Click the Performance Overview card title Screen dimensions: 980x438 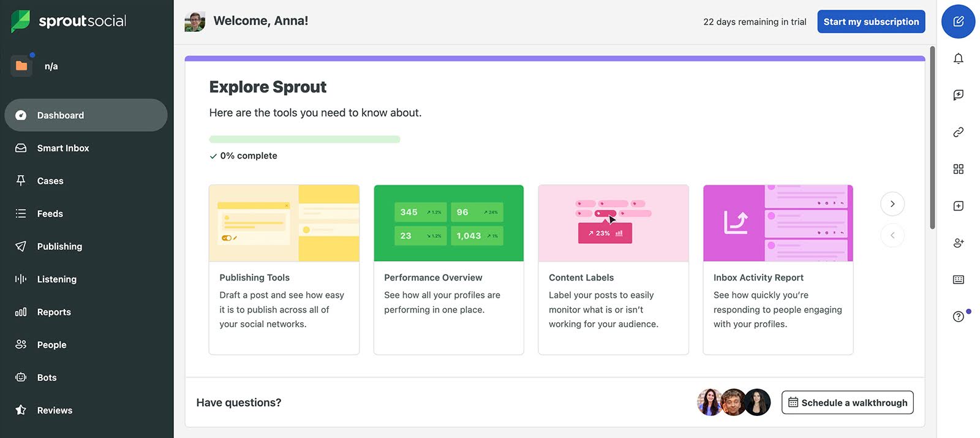(433, 278)
